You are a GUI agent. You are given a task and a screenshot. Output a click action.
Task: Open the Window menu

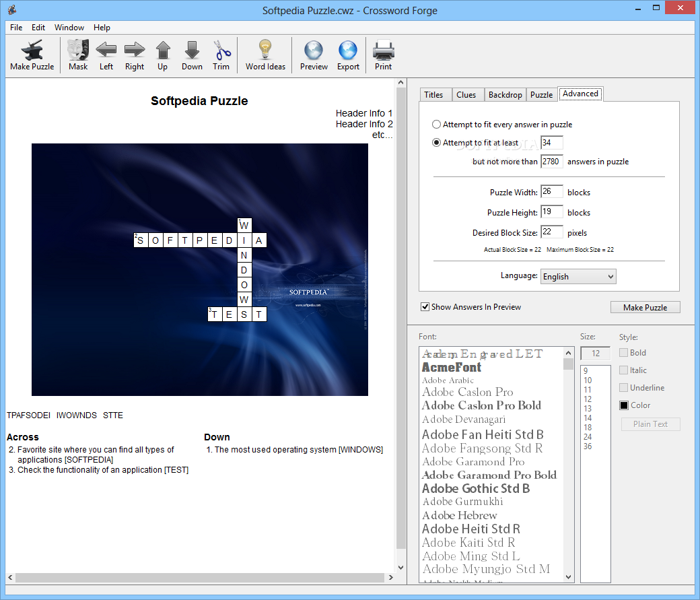69,27
